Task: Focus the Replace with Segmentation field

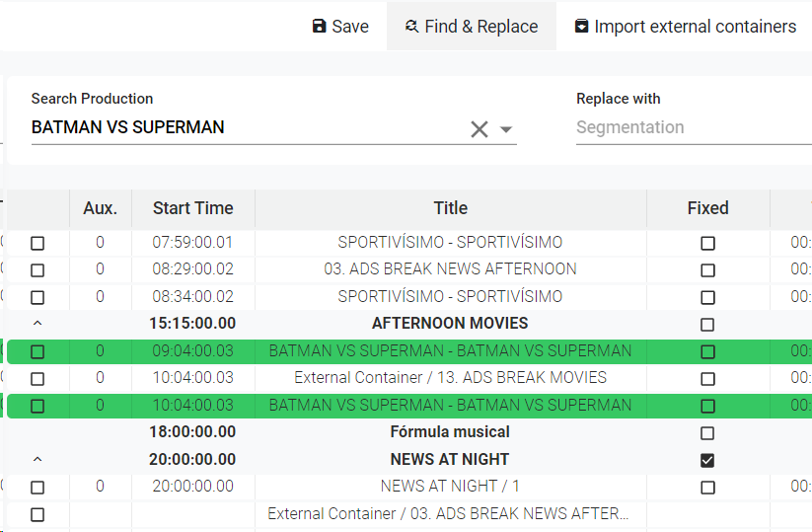Action: (x=691, y=127)
